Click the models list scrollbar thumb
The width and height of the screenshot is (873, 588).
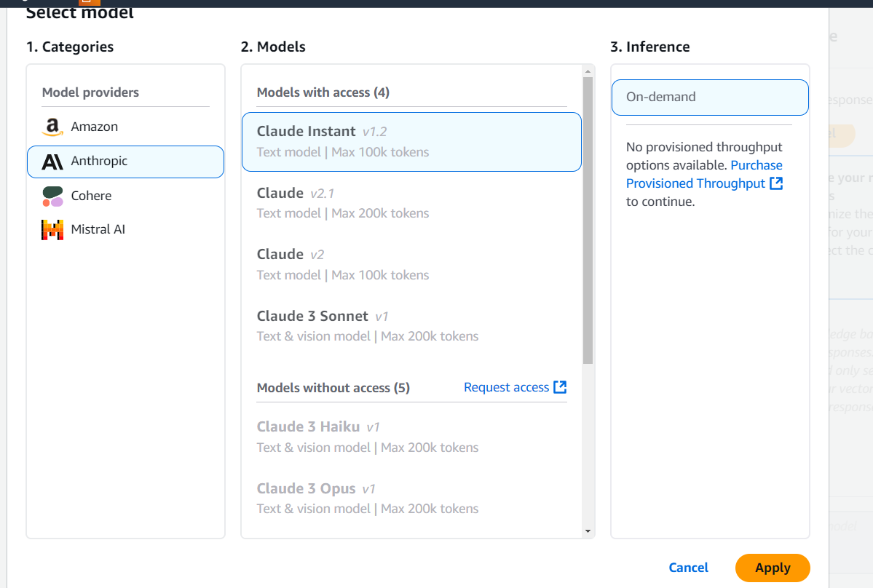588,220
